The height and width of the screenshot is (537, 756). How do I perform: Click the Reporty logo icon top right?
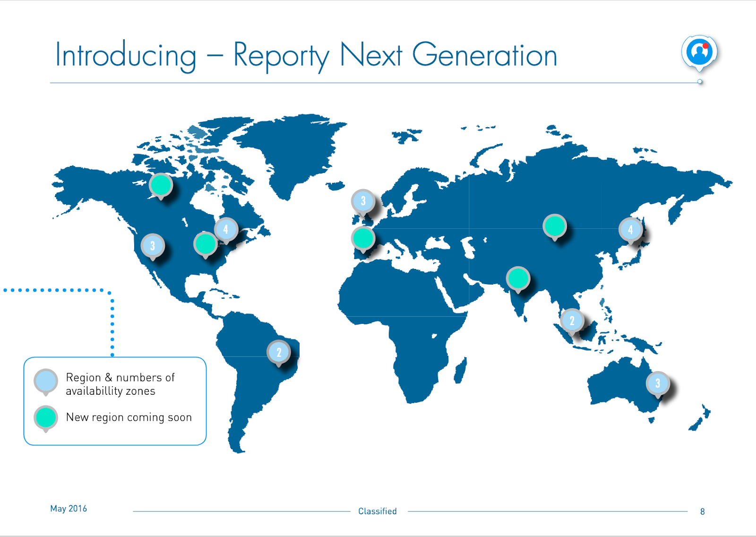pyautogui.click(x=699, y=52)
